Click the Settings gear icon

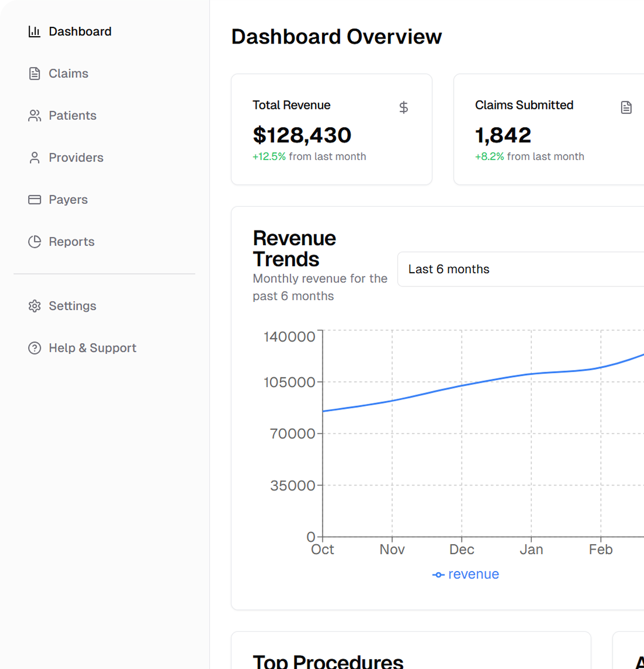(x=34, y=306)
